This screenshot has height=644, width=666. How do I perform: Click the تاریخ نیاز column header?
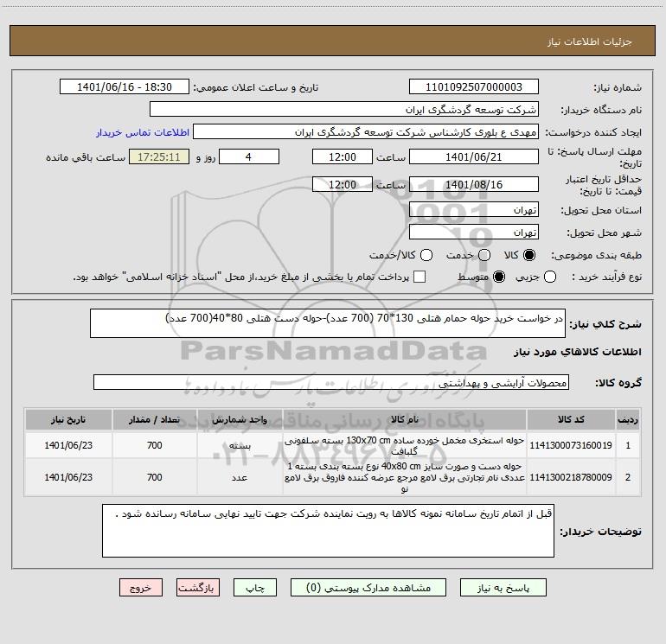pyautogui.click(x=68, y=420)
